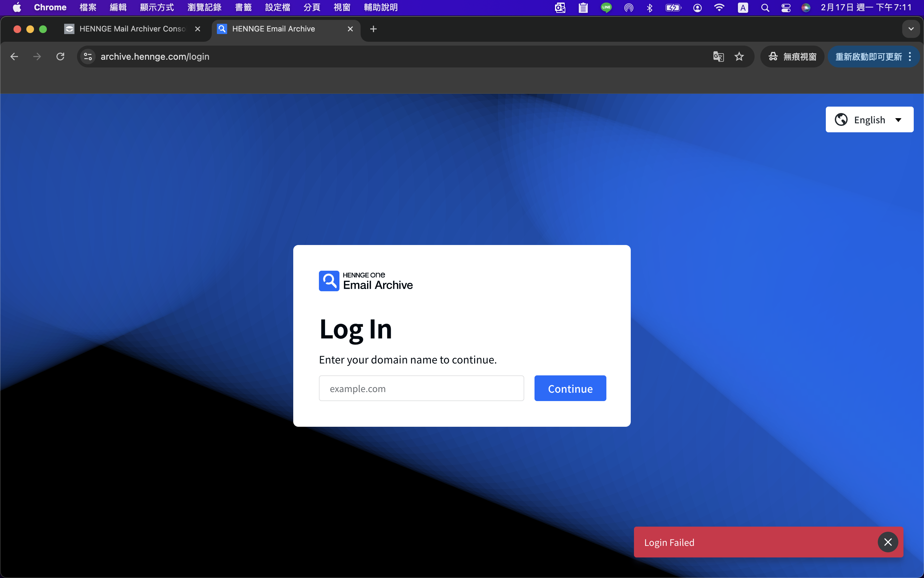
Task: Open the Chrome three-dot menu
Action: click(x=910, y=57)
